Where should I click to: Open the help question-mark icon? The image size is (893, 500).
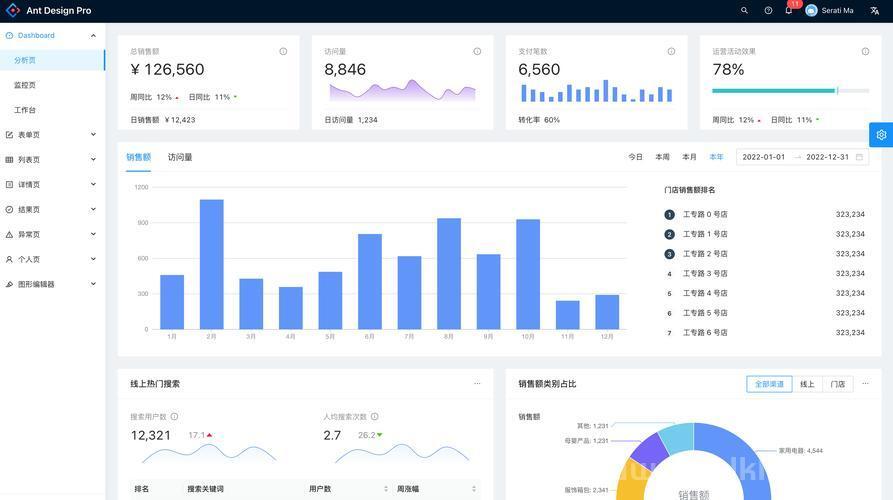768,10
